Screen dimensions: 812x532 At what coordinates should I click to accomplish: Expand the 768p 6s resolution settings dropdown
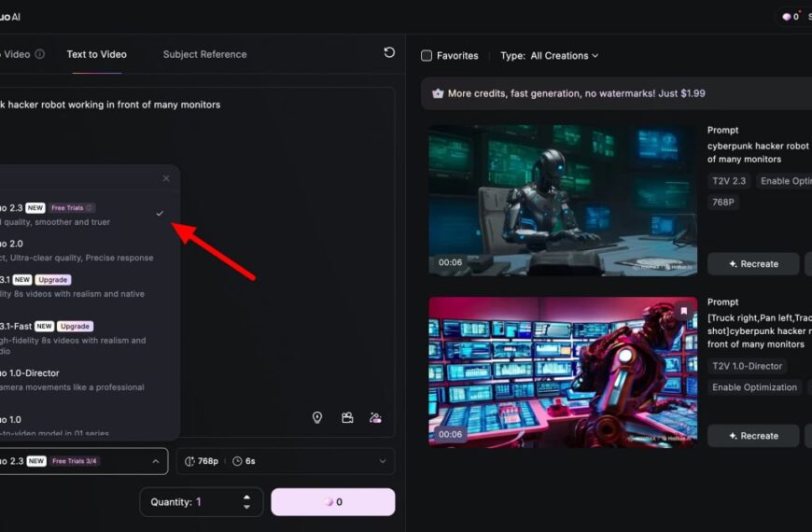coord(382,461)
